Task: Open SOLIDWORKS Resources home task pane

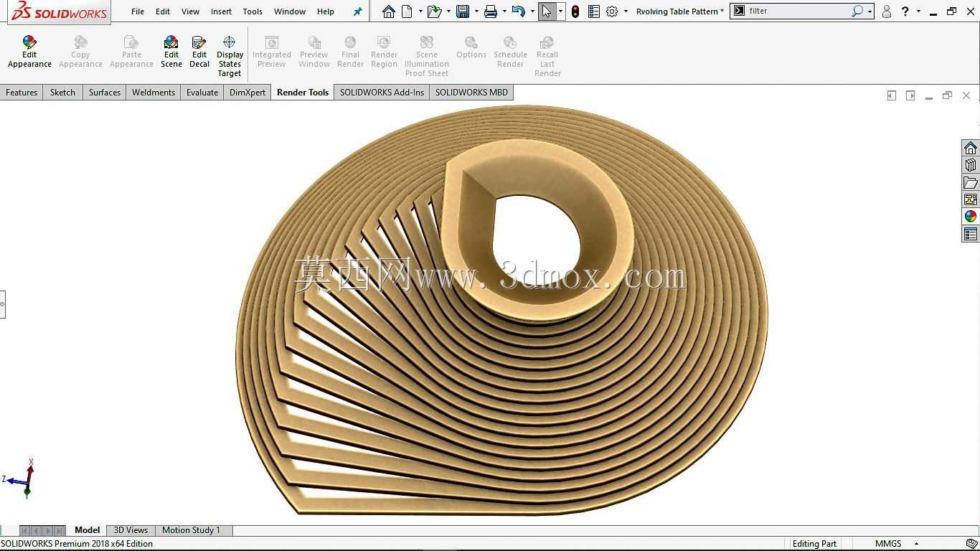Action: pyautogui.click(x=971, y=148)
